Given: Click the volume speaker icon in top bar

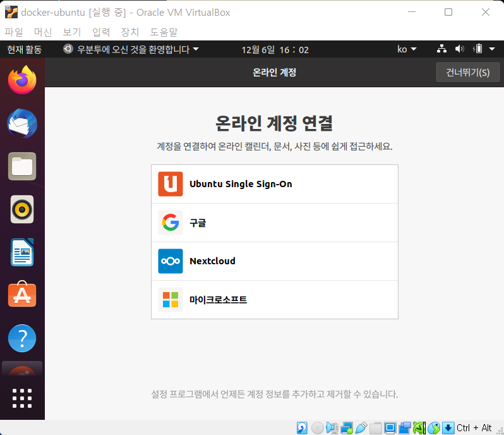Looking at the screenshot, I should pyautogui.click(x=460, y=49).
